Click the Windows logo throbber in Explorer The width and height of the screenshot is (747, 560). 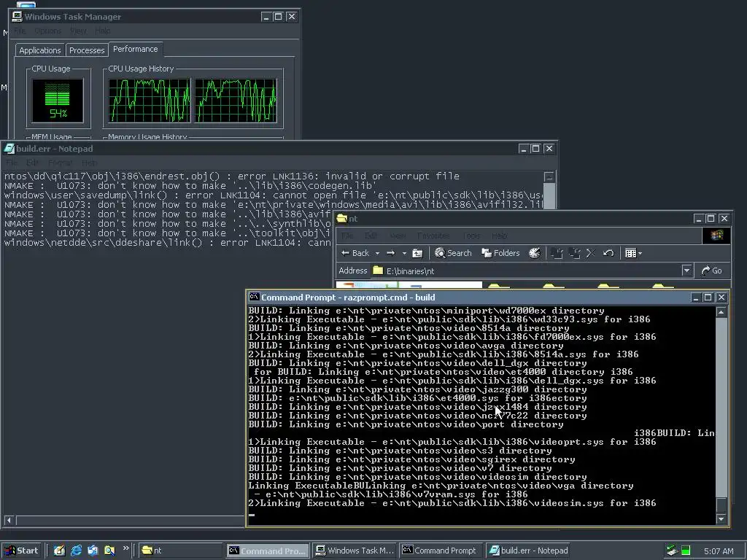716,236
